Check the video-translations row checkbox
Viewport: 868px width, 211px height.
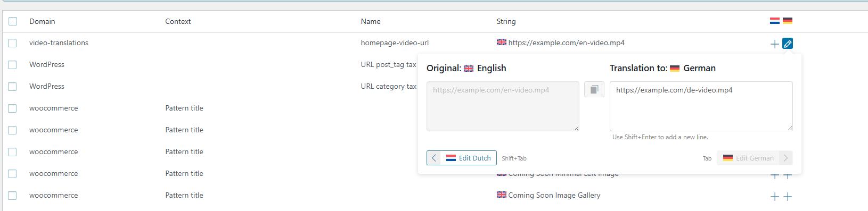pyautogui.click(x=13, y=43)
